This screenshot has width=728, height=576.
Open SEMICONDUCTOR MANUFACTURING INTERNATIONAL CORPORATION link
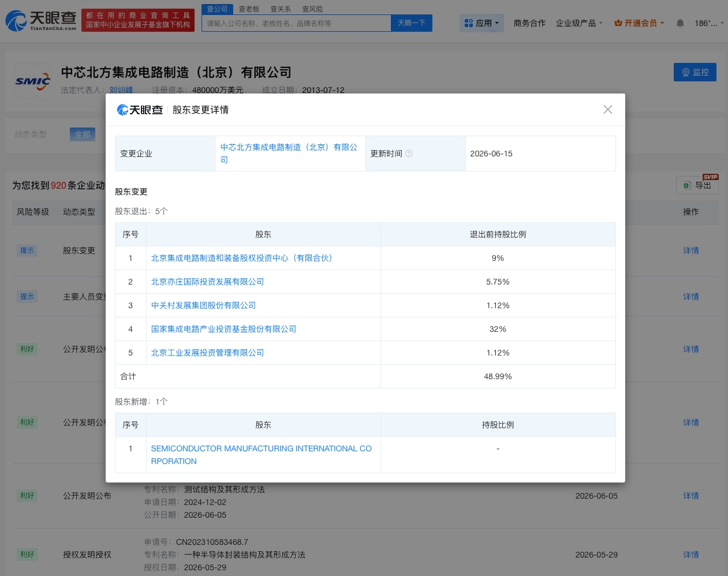[261, 455]
